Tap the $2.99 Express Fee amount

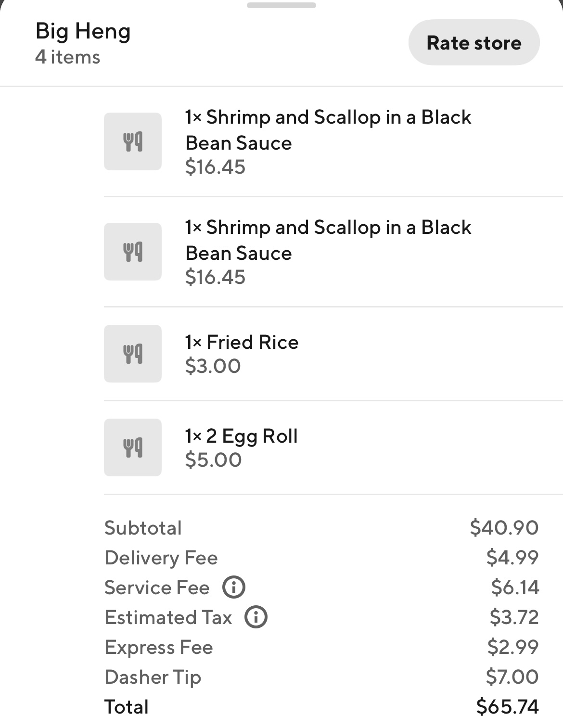click(x=512, y=647)
